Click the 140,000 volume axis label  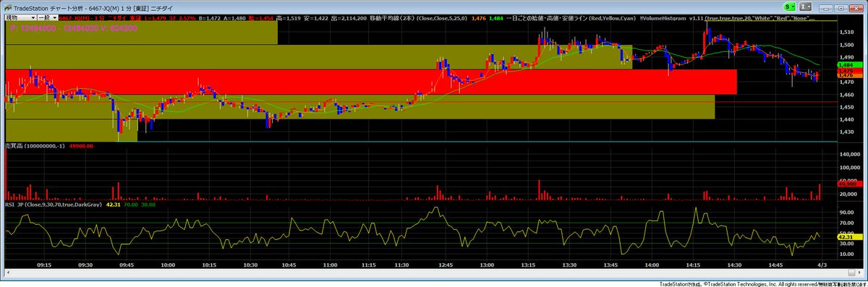click(851, 154)
